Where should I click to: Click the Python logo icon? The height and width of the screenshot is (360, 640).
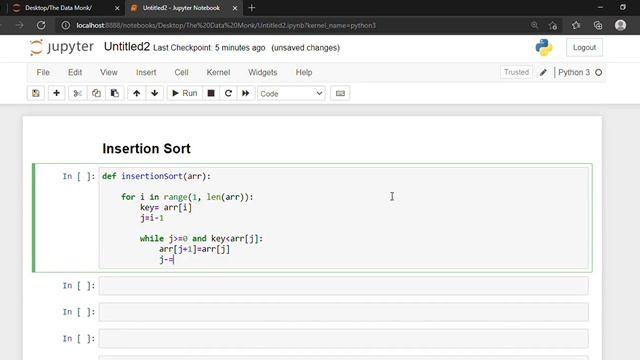[544, 47]
